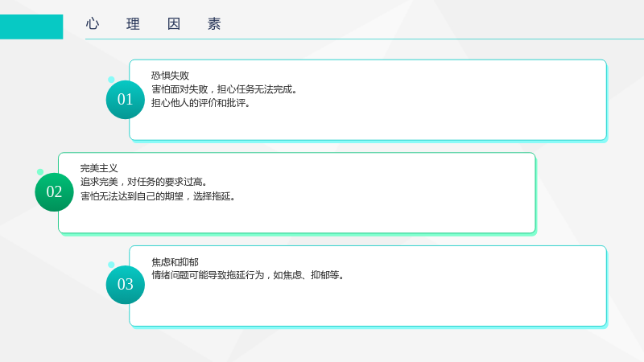Viewport: 644px width, 362px height.
Task: Click the line 害怕无法达到自己的期望，选择拖延
Action: (x=158, y=196)
